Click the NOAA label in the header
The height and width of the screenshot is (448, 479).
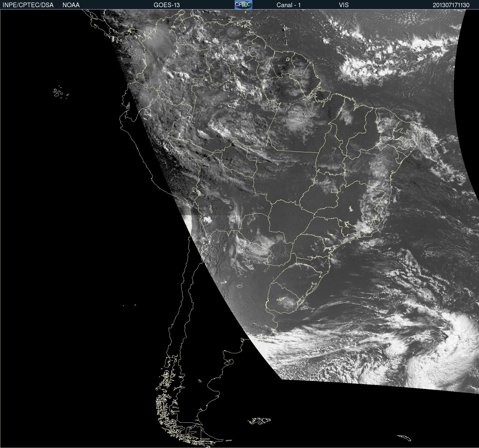pyautogui.click(x=71, y=5)
